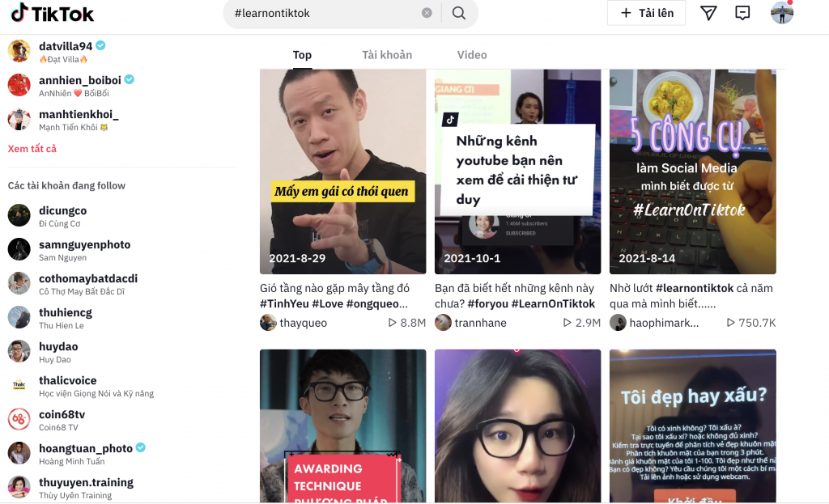
Task: Open the Tôi đẹp hay xấu? thumbnail
Action: coord(693,426)
